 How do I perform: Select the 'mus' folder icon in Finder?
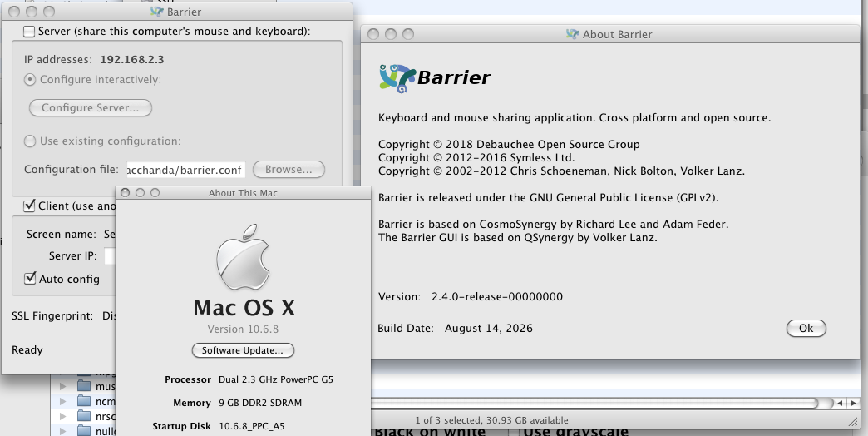84,385
